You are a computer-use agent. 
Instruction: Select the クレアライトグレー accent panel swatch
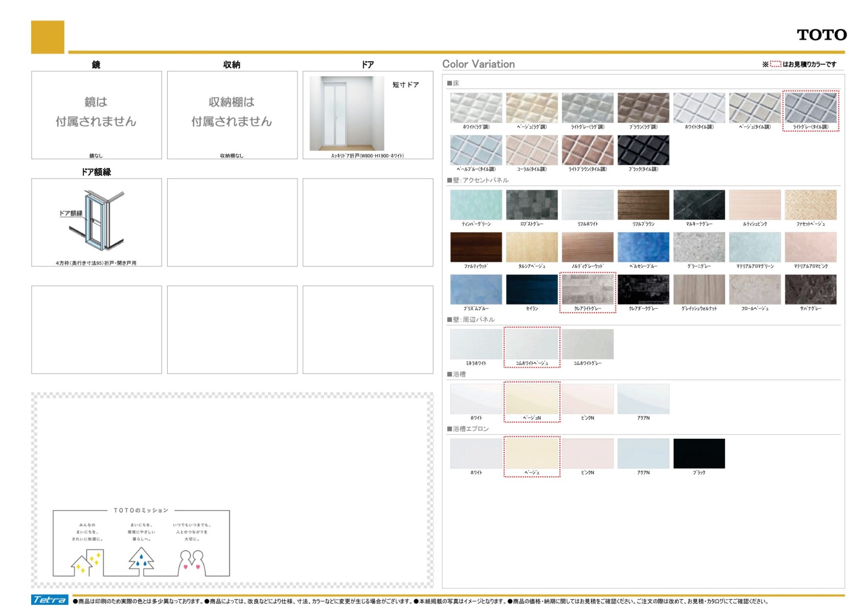coord(587,290)
